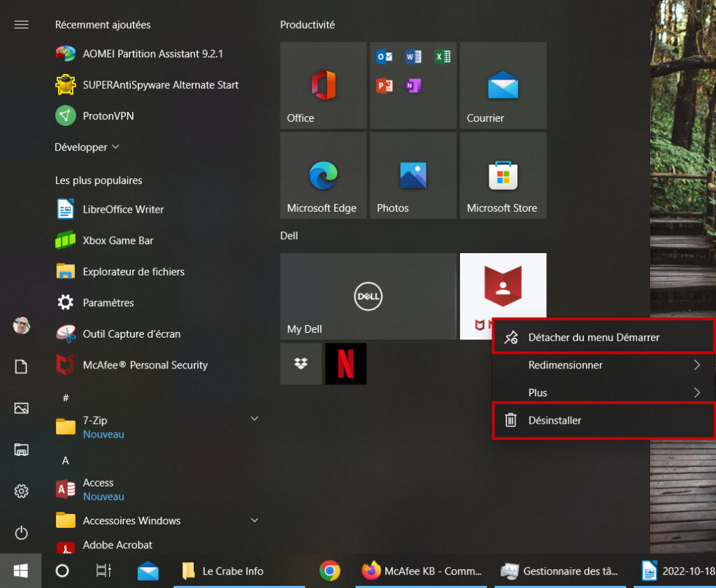The height and width of the screenshot is (588, 716).
Task: Select Détacher du menu Démarrer
Action: point(603,338)
